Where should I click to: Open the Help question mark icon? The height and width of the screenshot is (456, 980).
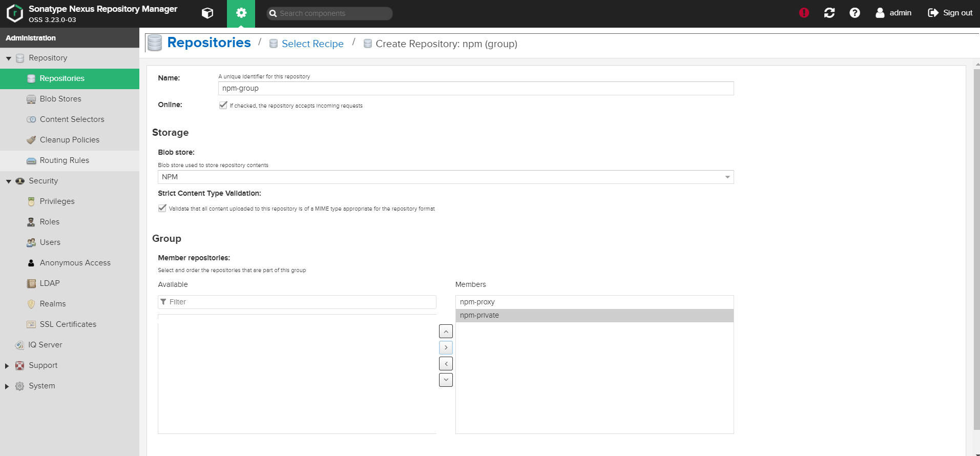point(854,13)
